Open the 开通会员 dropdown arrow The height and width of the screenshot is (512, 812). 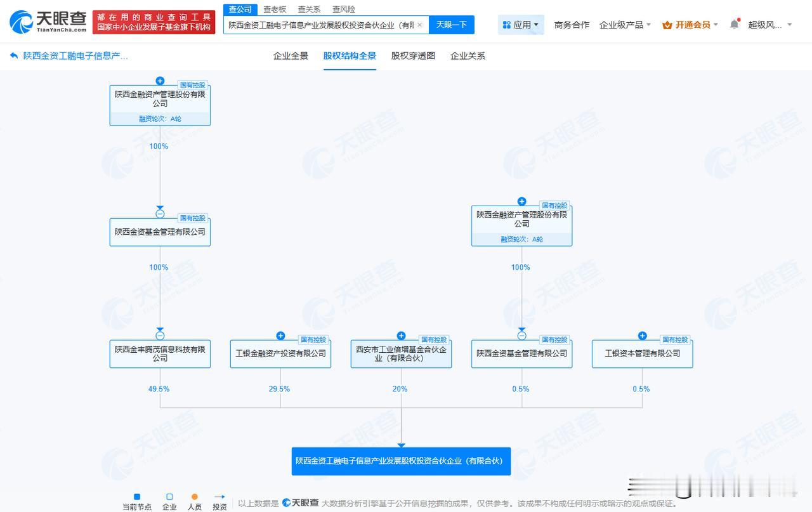click(x=716, y=25)
